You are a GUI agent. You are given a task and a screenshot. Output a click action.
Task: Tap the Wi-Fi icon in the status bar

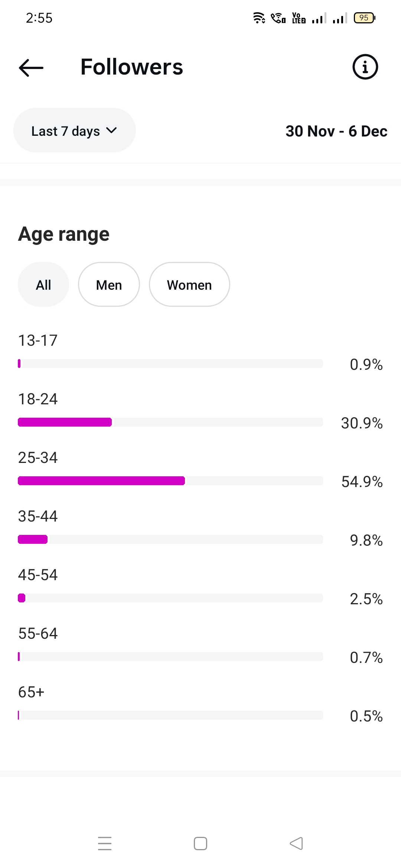[259, 18]
